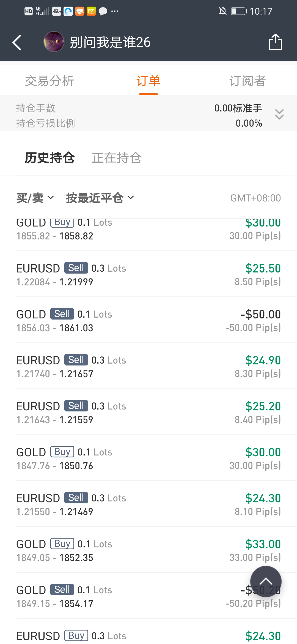Tap the battery indicator icon

(239, 11)
